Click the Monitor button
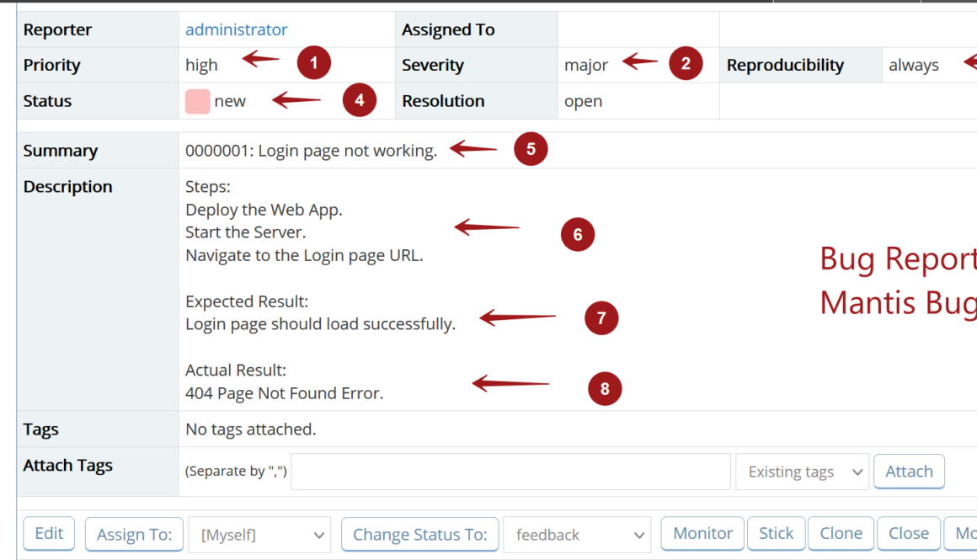Viewport: 977px width, 560px height. [702, 533]
